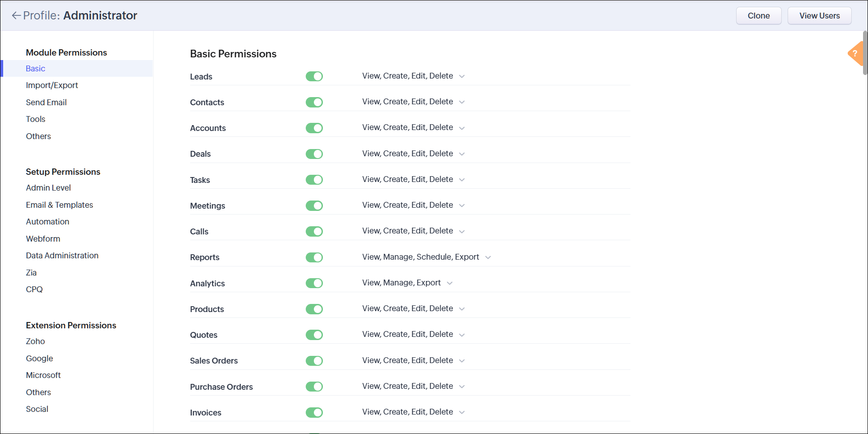Screen dimensions: 868x434
Task: Switch off the Deals module toggle
Action: [314, 154]
